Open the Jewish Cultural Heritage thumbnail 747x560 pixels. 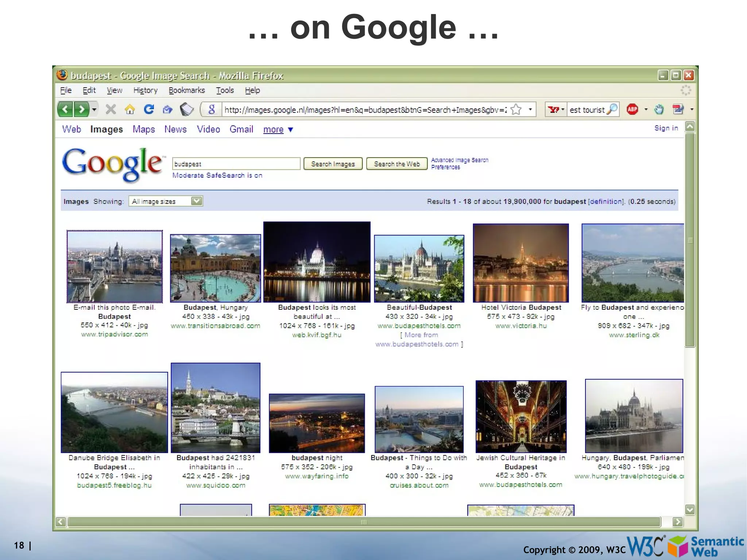click(x=521, y=417)
